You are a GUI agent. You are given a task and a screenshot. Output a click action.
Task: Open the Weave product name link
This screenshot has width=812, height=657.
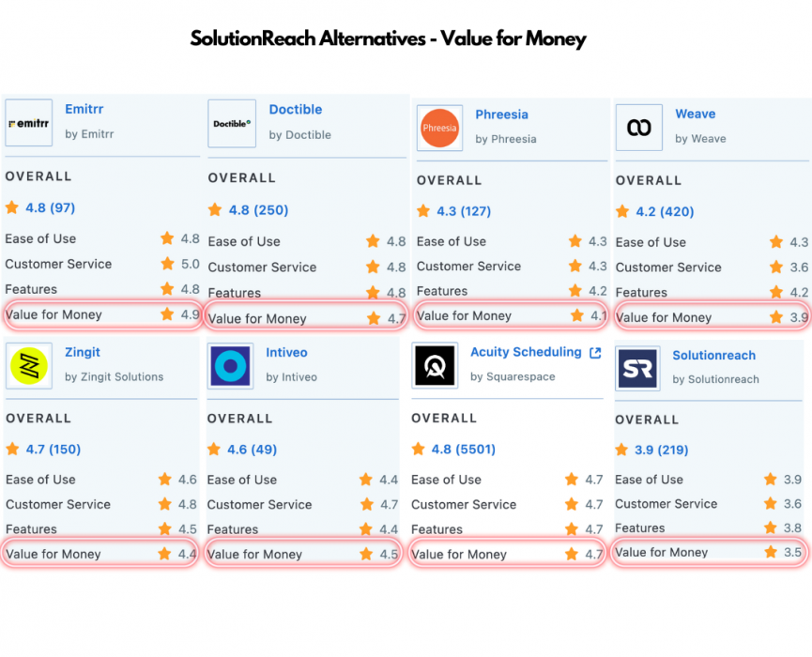pyautogui.click(x=695, y=114)
